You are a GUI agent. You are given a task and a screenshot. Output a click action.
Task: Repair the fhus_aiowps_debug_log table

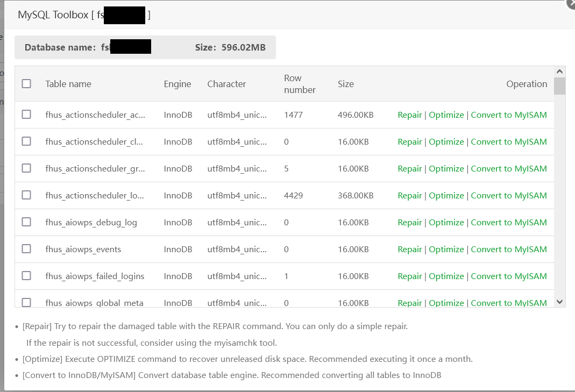coord(409,223)
